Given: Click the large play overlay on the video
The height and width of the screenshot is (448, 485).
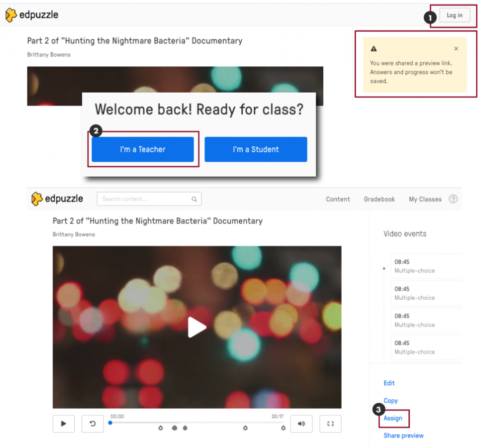Looking at the screenshot, I should coord(197,327).
